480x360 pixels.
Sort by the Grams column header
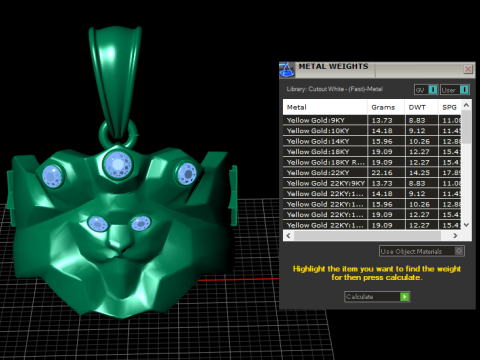coord(386,107)
